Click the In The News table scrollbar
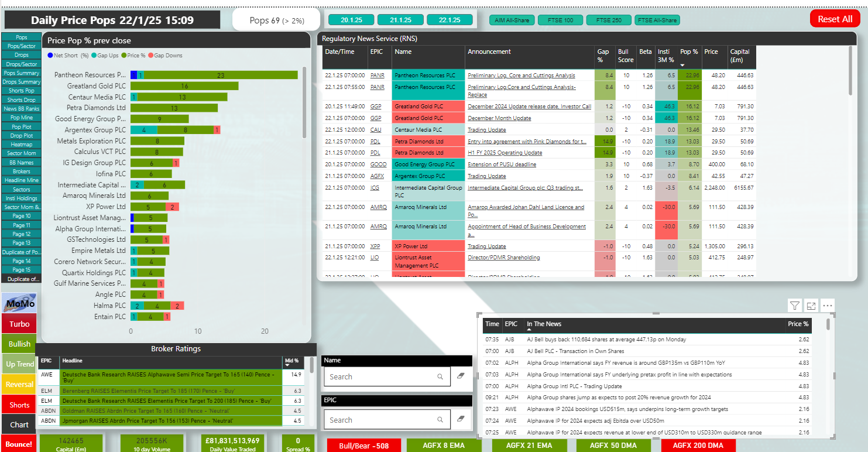Viewport: 868px width, 452px height. coord(828,325)
